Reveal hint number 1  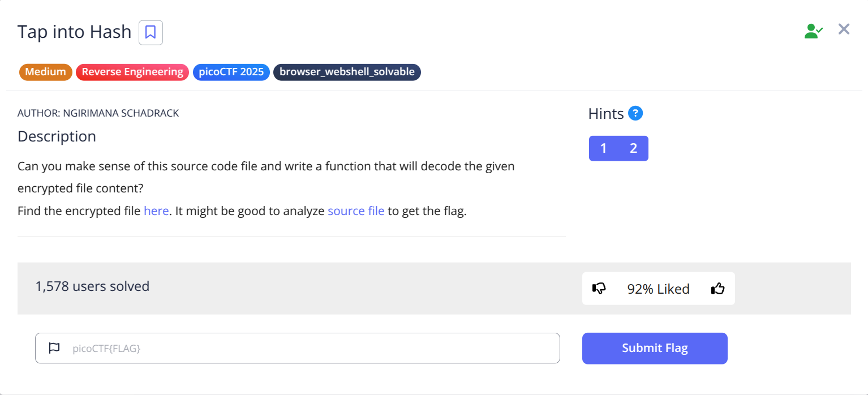click(x=604, y=148)
